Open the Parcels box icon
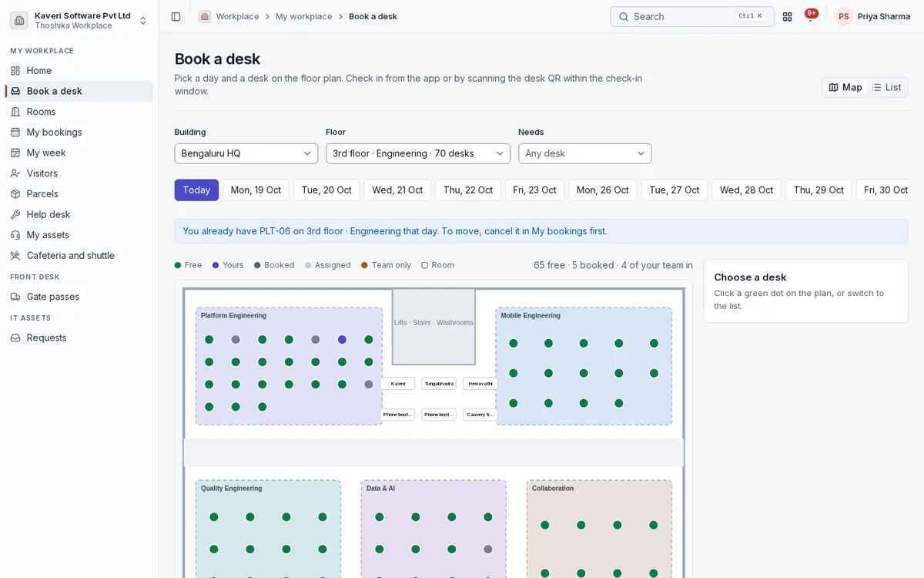Image resolution: width=924 pixels, height=578 pixels. (x=15, y=194)
